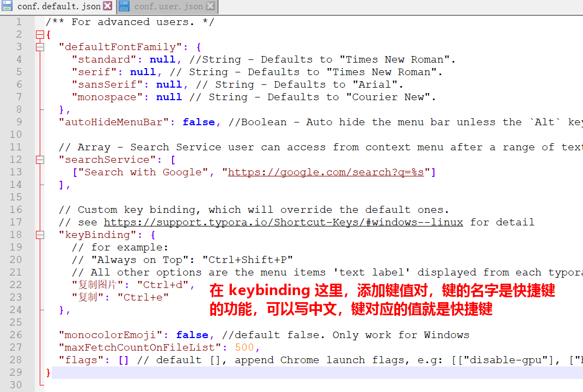Click the "standard" key text
The width and height of the screenshot is (583, 392).
pos(104,59)
